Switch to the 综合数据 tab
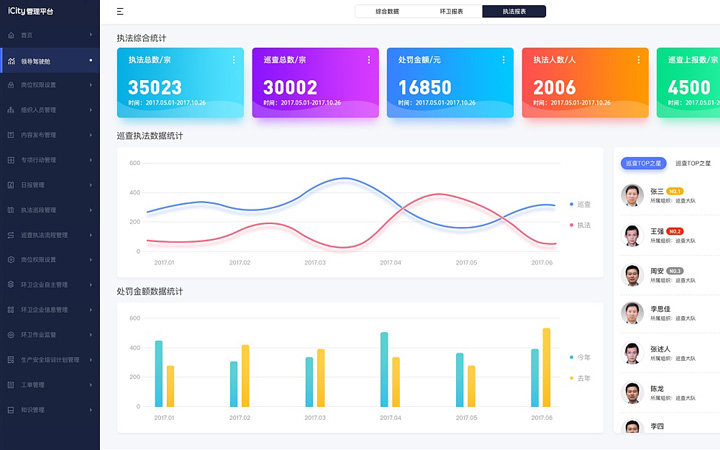The image size is (720, 450). click(x=387, y=12)
